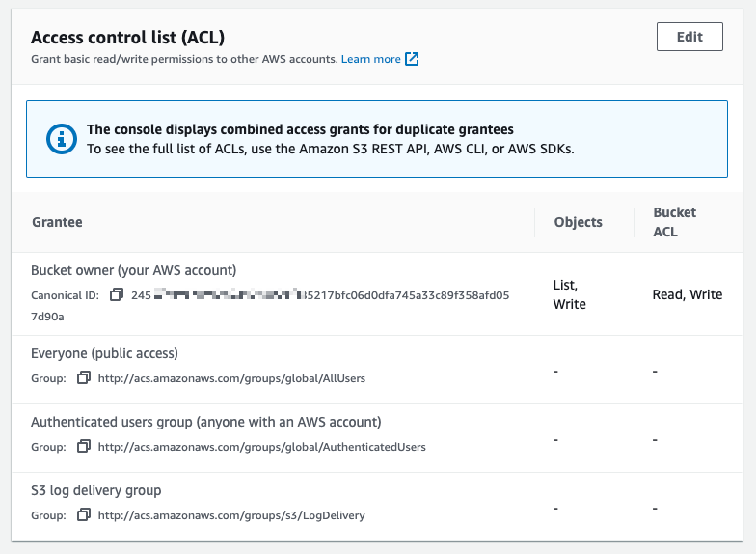Copy the bucket owner Canonical ID
The image size is (756, 554).
click(x=117, y=295)
